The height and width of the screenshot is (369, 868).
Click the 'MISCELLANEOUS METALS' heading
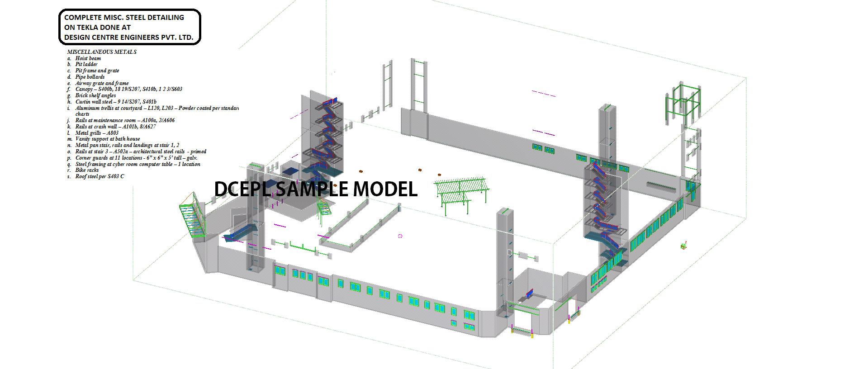pos(102,52)
